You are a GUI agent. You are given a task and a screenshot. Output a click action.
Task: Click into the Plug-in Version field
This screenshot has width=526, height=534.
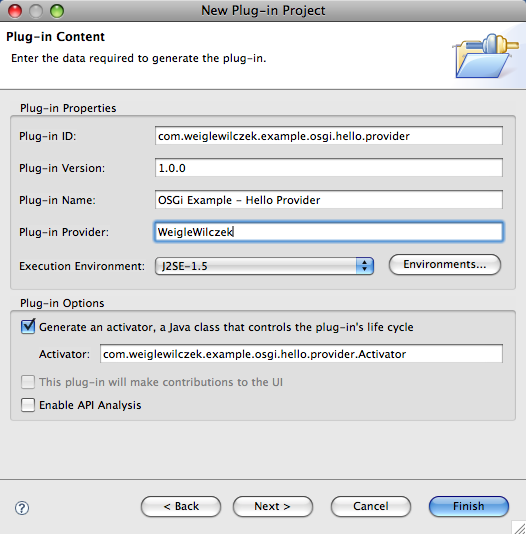coord(329,168)
